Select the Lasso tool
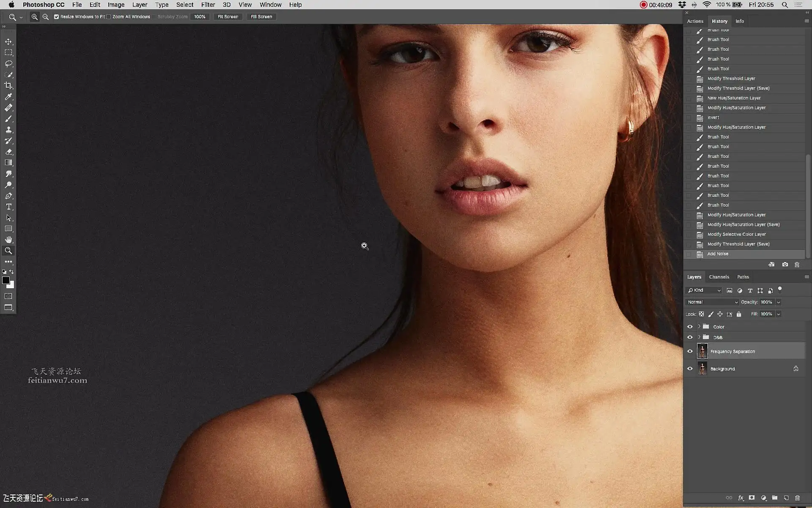This screenshot has height=508, width=812. click(8, 63)
